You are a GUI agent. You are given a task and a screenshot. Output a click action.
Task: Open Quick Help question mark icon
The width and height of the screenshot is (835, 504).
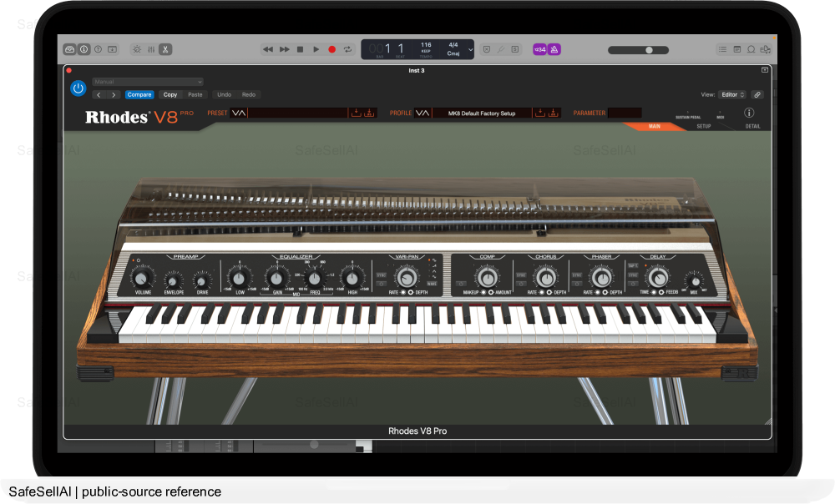(x=98, y=49)
